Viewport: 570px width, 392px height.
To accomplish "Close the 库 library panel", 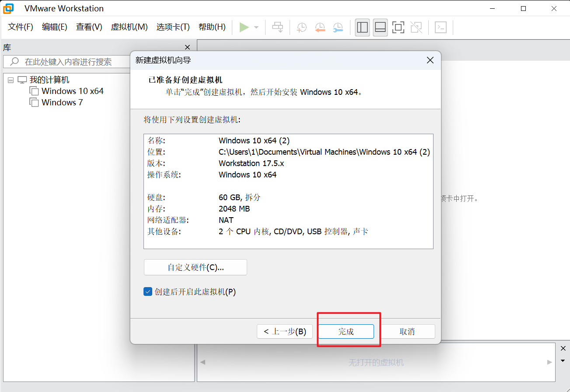I will tap(188, 48).
